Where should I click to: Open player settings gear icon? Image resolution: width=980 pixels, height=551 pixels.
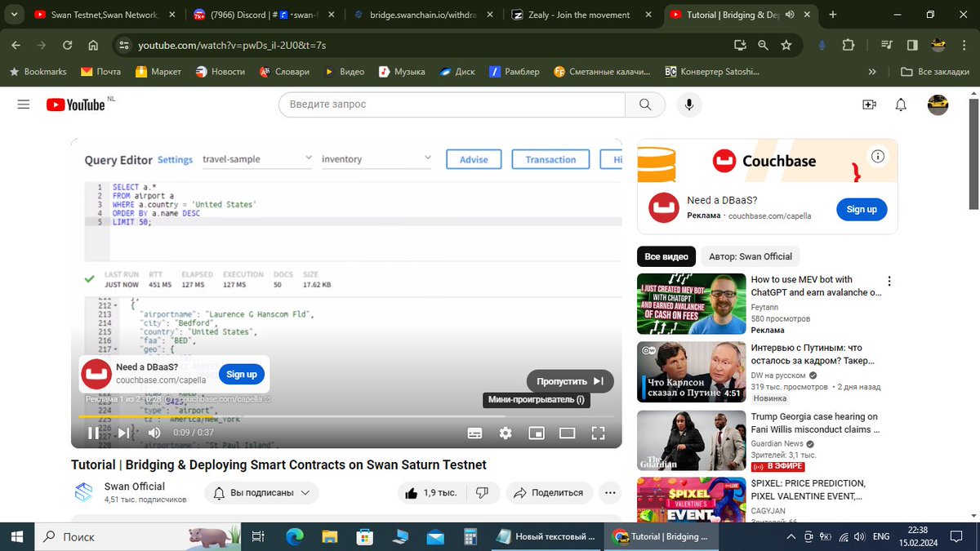(506, 433)
